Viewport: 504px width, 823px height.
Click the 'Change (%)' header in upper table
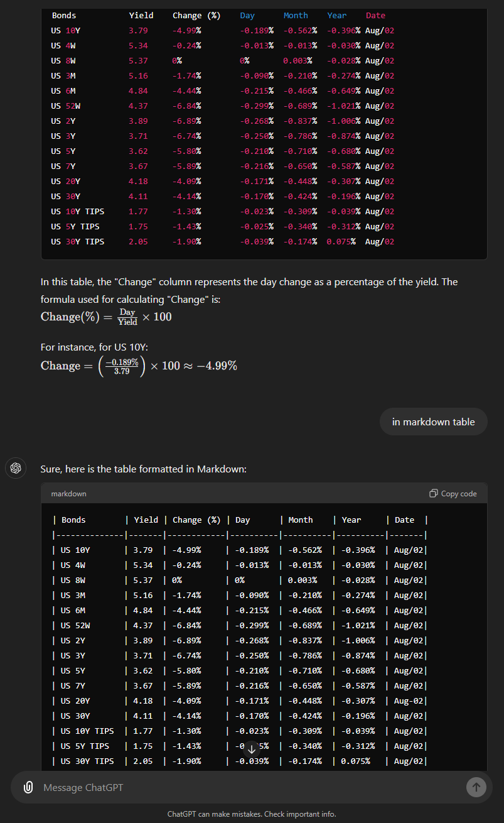(x=196, y=15)
